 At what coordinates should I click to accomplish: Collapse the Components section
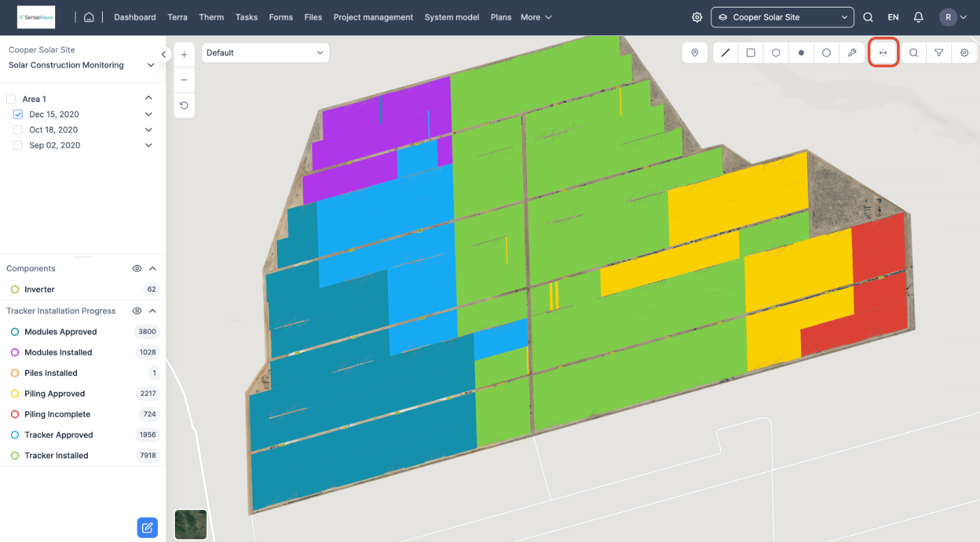tap(152, 269)
